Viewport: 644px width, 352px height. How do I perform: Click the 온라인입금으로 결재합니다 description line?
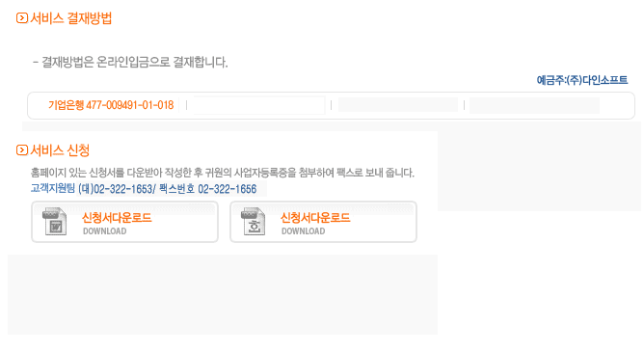point(130,62)
